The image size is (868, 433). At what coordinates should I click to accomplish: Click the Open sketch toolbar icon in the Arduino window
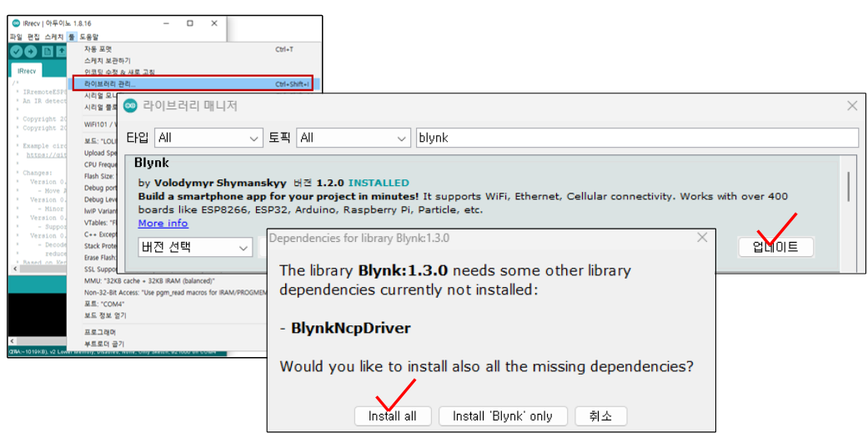coord(60,52)
